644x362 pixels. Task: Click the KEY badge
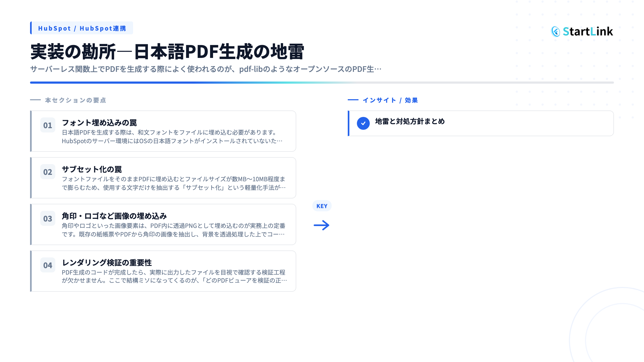(x=322, y=206)
